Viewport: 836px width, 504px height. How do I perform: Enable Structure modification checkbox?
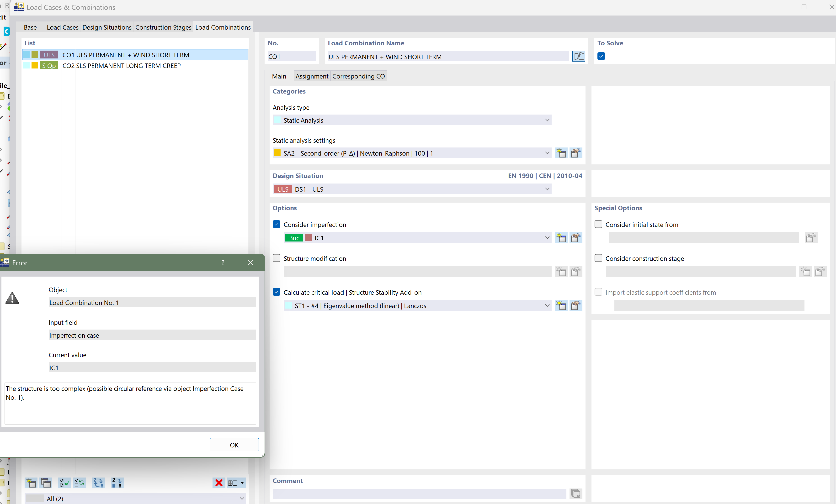click(x=277, y=258)
